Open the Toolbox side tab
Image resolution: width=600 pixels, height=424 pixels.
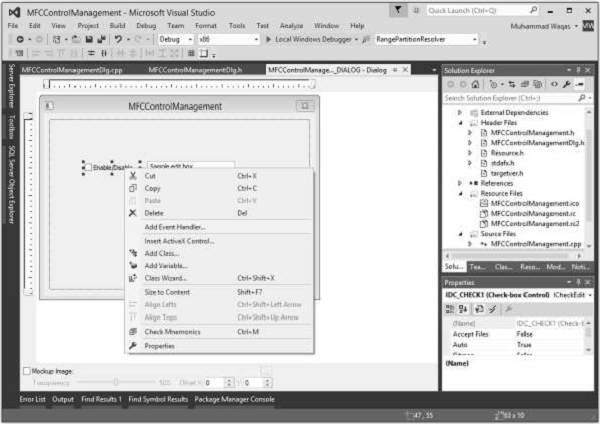coord(11,127)
